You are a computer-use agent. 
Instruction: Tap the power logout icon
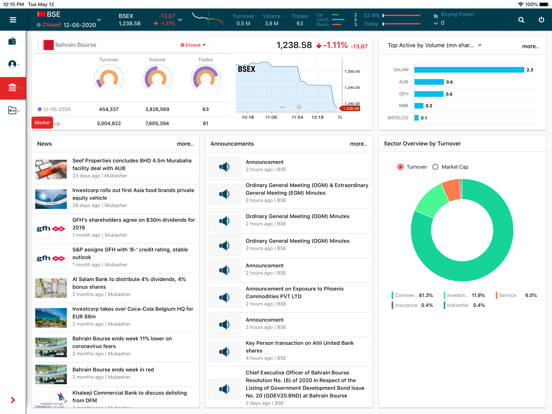(x=541, y=20)
